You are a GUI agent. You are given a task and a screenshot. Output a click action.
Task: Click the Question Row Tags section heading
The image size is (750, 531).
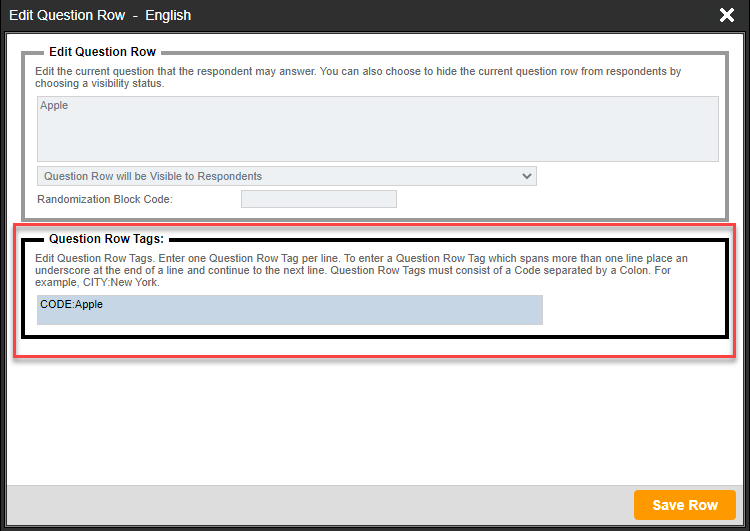pyautogui.click(x=106, y=239)
